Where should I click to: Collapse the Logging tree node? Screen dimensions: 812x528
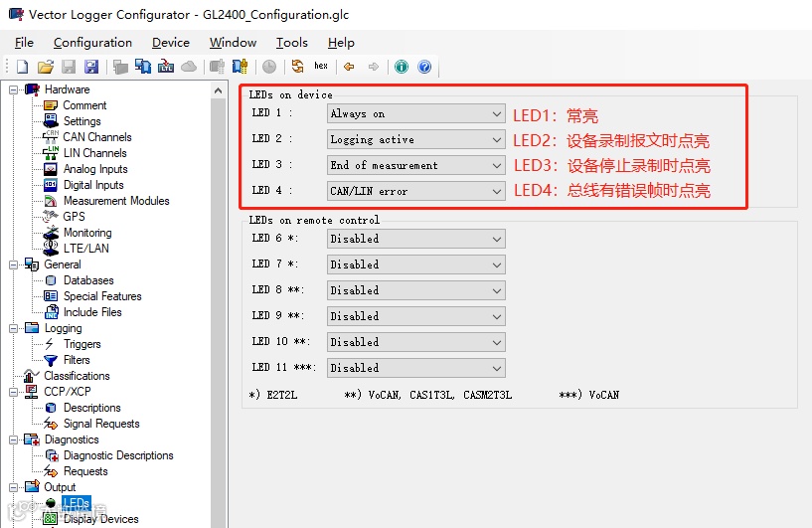[14, 328]
